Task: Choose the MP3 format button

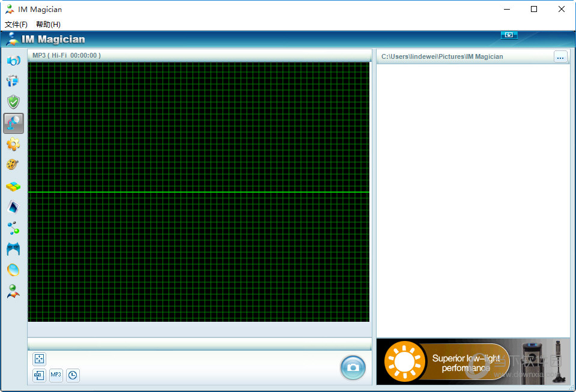Action: [56, 375]
